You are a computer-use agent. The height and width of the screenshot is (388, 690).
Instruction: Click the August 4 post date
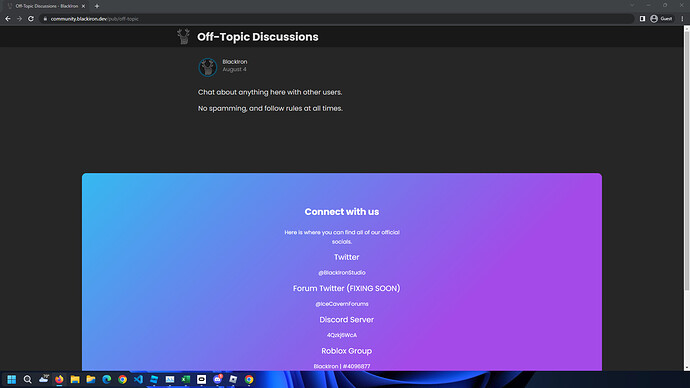point(234,70)
